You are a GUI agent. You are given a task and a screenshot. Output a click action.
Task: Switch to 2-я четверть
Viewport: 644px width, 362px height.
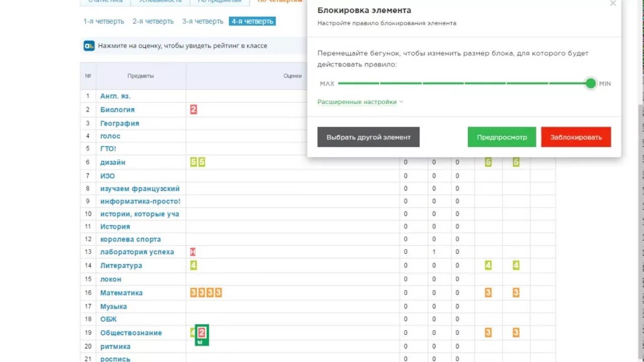tap(153, 21)
